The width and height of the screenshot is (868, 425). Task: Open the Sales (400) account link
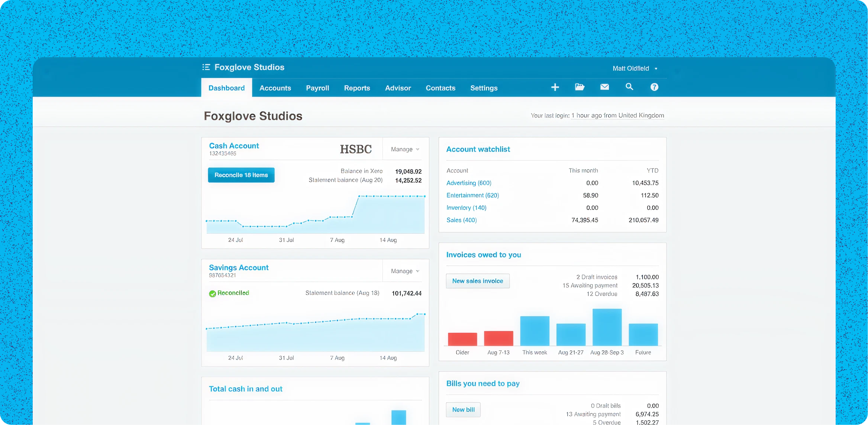point(461,220)
